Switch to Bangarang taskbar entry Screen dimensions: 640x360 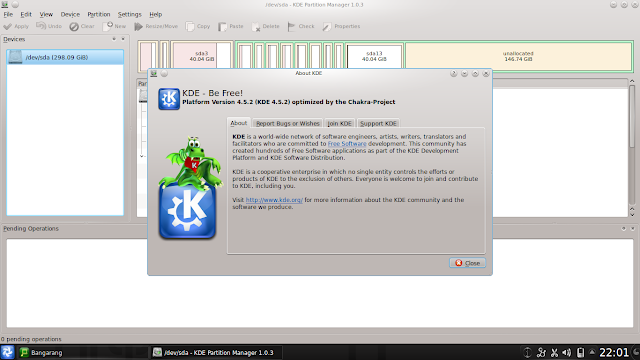pyautogui.click(x=82, y=352)
